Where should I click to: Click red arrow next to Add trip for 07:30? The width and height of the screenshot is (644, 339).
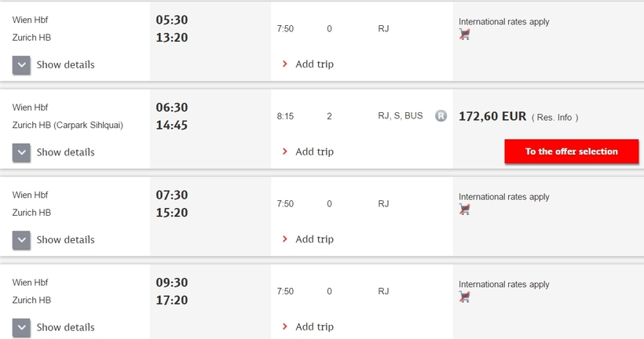pyautogui.click(x=284, y=239)
